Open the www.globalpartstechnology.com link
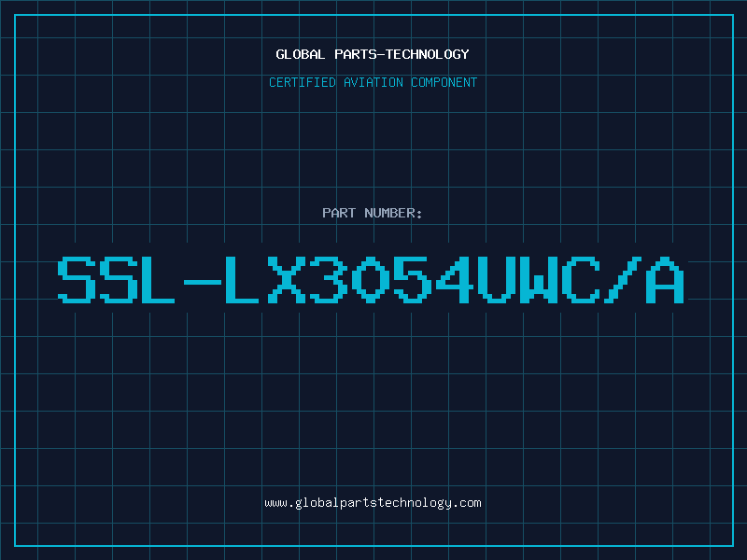Screen dimensions: 747x560 tap(373, 503)
